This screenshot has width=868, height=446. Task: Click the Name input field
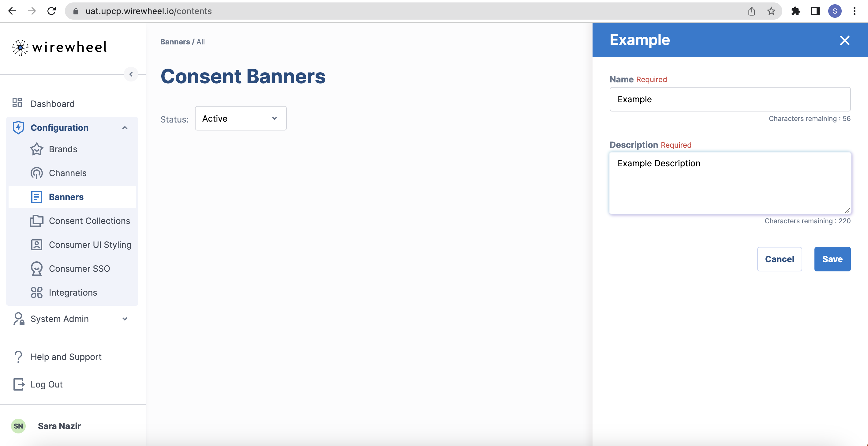pos(730,99)
